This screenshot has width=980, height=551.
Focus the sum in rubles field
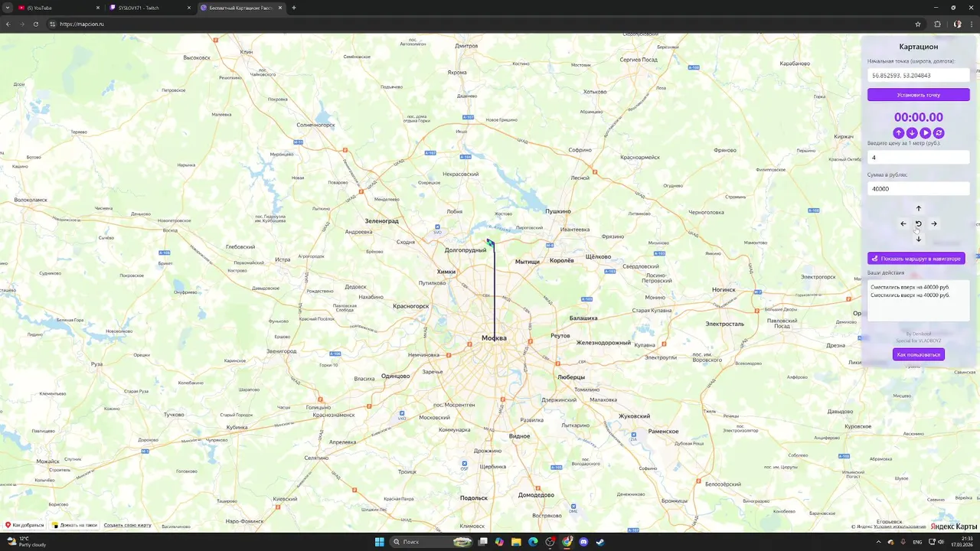click(918, 188)
